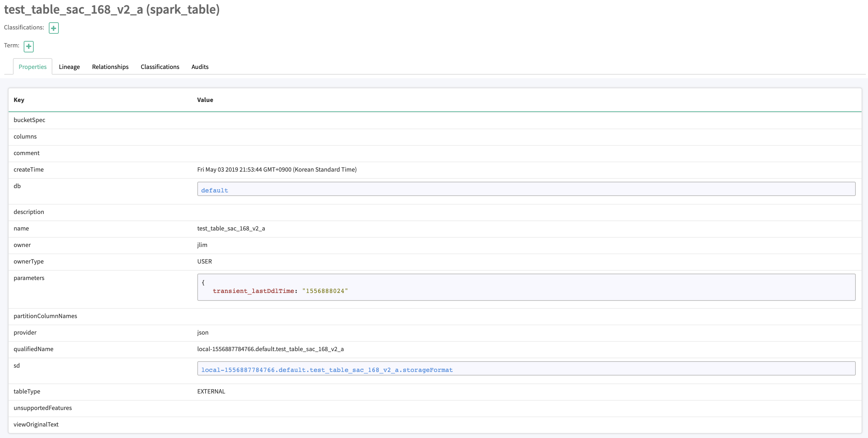Click the tableType EXTERNAL value
The height and width of the screenshot is (438, 868).
(x=211, y=391)
